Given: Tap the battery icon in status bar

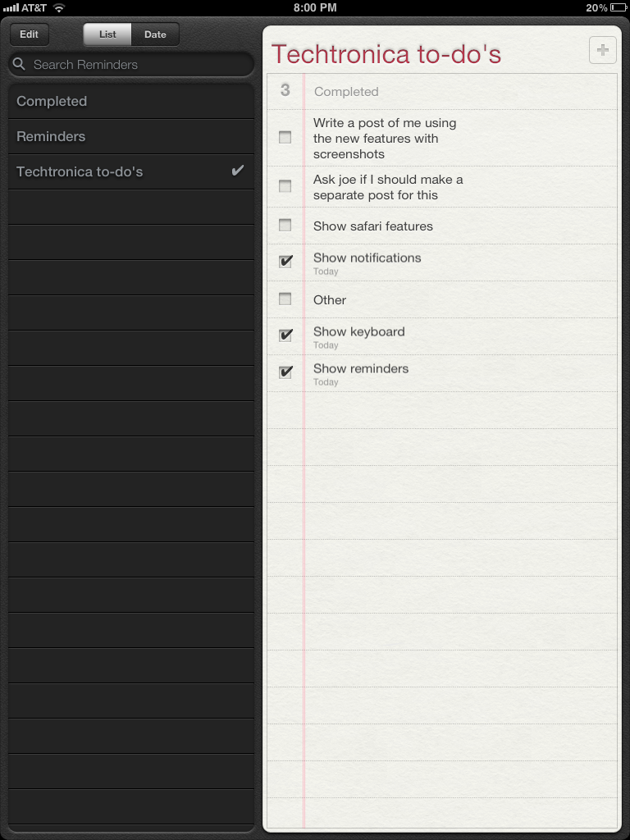Looking at the screenshot, I should click(618, 8).
